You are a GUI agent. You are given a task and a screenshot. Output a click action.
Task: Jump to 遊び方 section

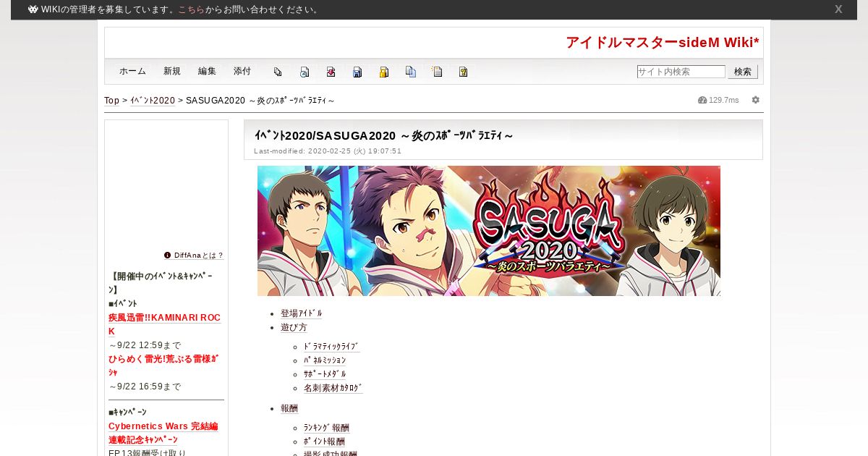(x=294, y=327)
